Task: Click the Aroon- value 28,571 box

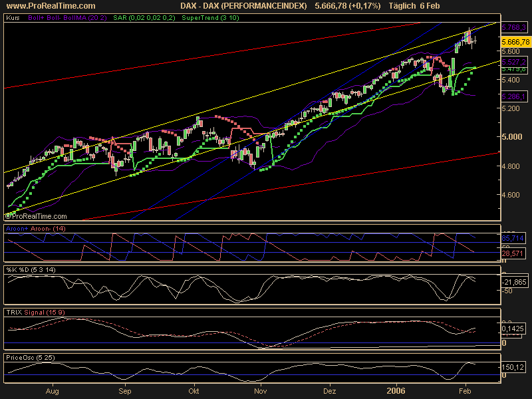Action: pos(513,253)
